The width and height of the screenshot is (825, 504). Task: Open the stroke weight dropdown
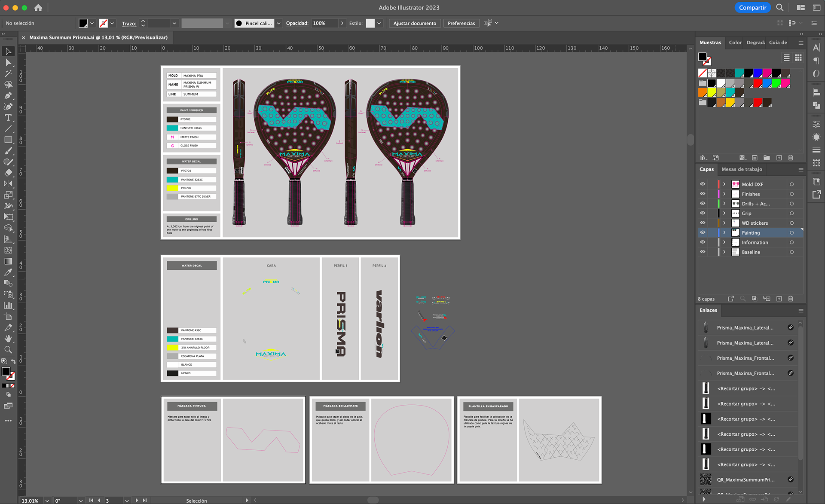point(174,23)
